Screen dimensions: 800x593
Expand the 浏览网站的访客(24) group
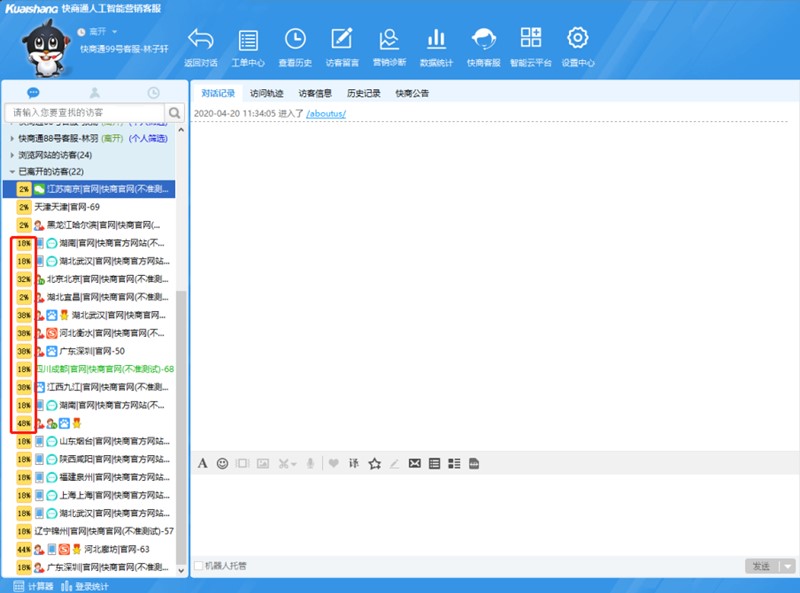[55, 155]
